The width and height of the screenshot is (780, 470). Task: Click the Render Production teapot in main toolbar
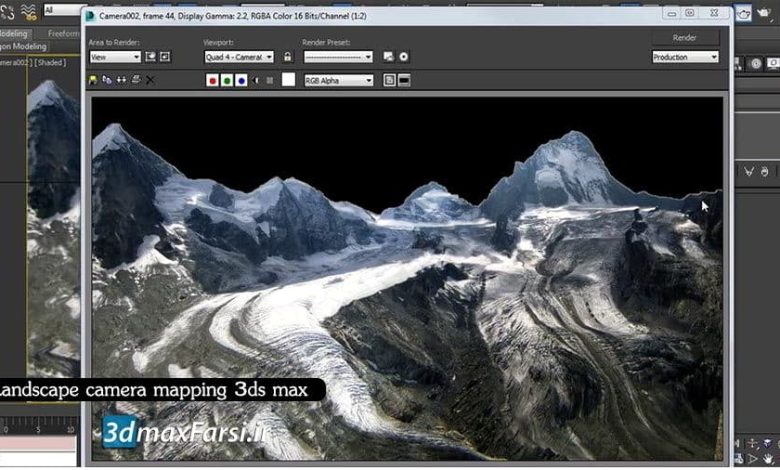[744, 13]
